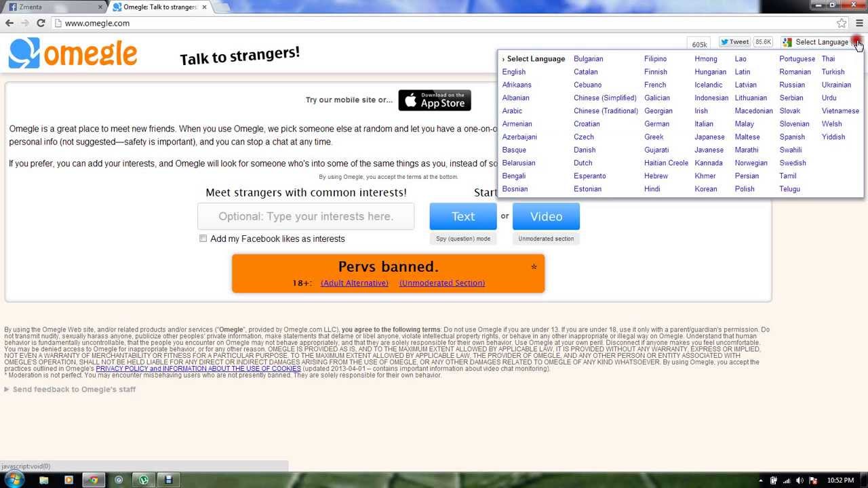This screenshot has width=868, height=488.
Task: Click the 10:52 PM clock
Action: click(840, 481)
